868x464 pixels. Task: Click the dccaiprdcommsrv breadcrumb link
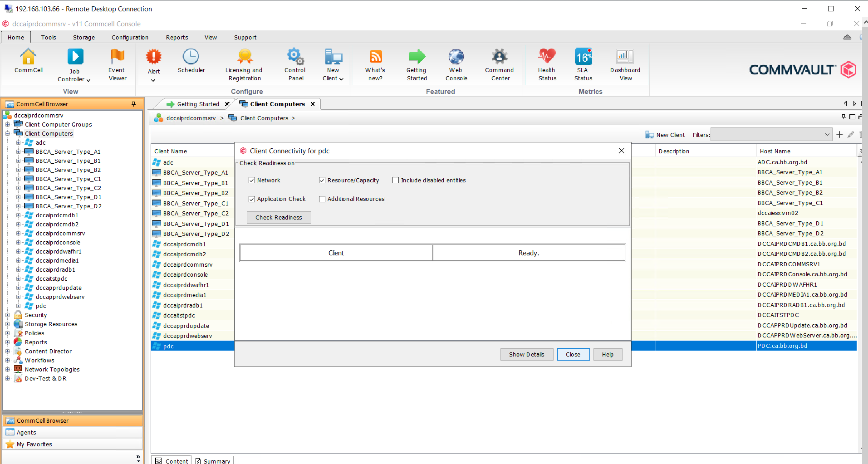click(191, 118)
